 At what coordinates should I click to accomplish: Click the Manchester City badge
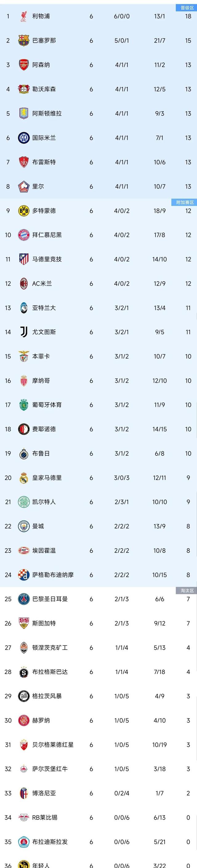click(24, 526)
